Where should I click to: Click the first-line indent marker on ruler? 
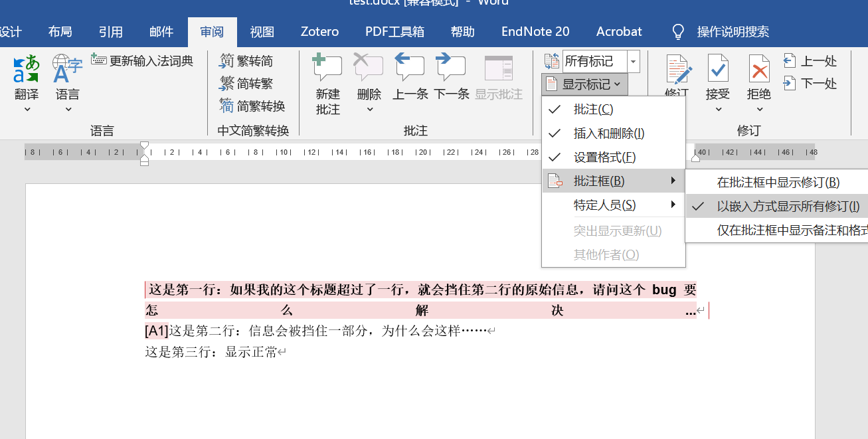coord(145,147)
